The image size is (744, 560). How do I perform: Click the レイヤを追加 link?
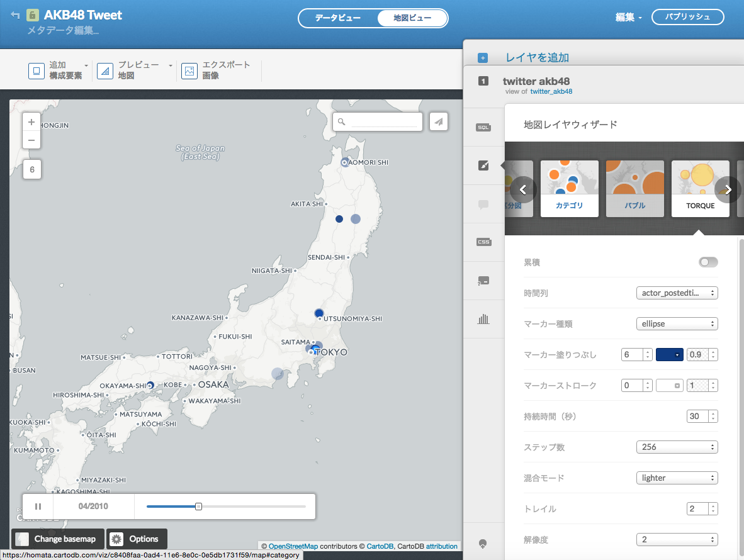(537, 58)
